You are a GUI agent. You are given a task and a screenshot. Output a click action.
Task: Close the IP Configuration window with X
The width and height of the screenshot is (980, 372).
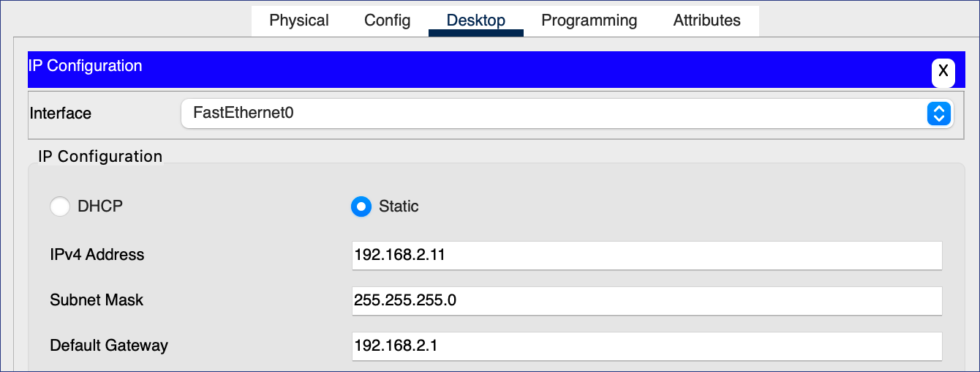click(x=943, y=72)
